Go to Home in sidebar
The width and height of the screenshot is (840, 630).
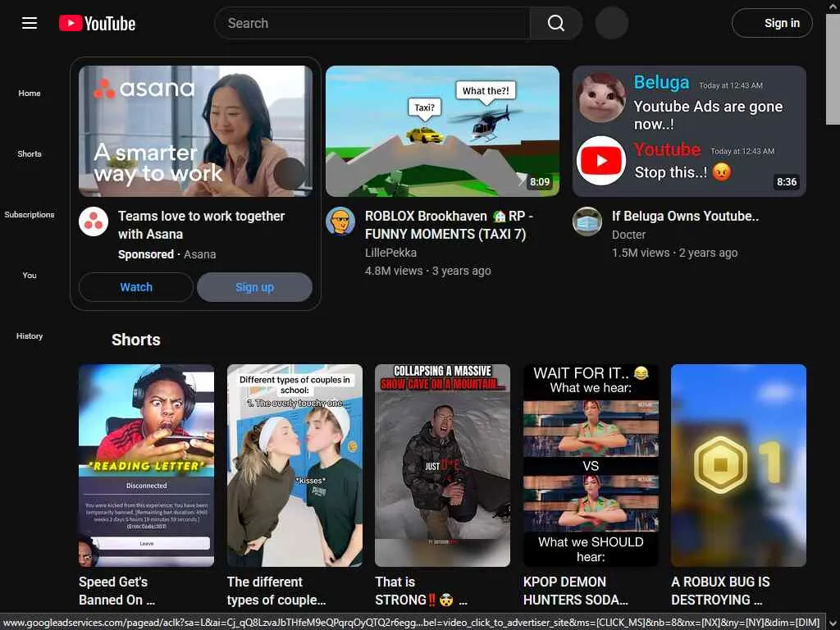(30, 94)
